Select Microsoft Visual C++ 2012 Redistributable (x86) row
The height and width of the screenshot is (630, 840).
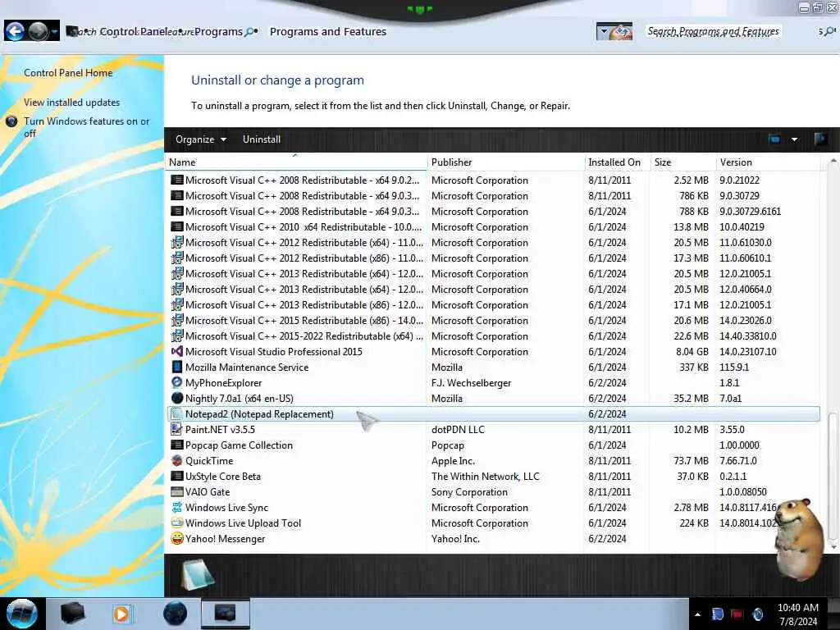tap(493, 258)
